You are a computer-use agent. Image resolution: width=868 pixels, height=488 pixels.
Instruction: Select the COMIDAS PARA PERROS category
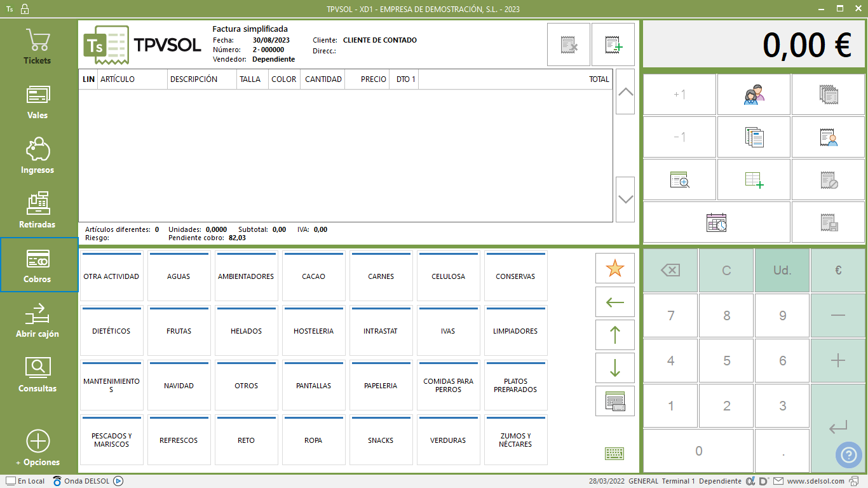448,385
